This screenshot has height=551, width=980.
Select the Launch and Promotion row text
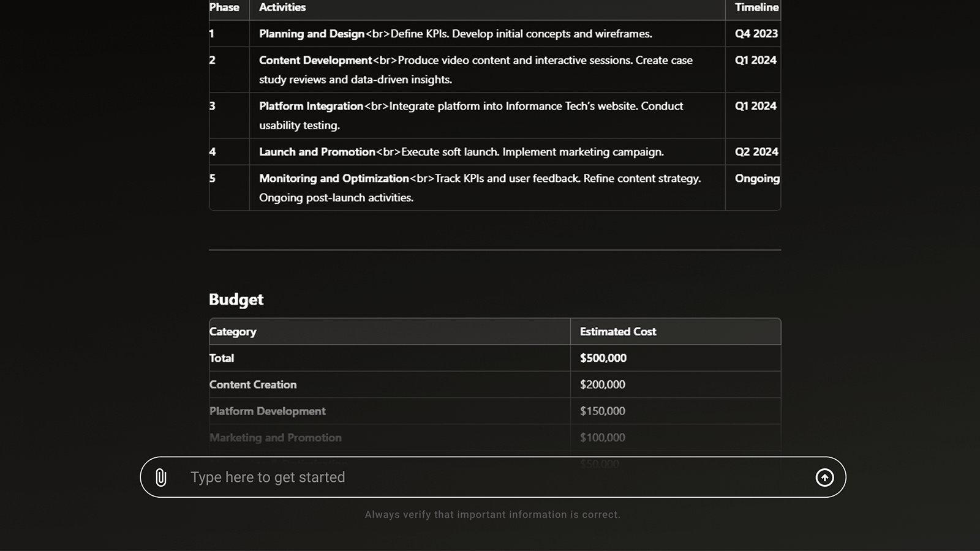(461, 152)
